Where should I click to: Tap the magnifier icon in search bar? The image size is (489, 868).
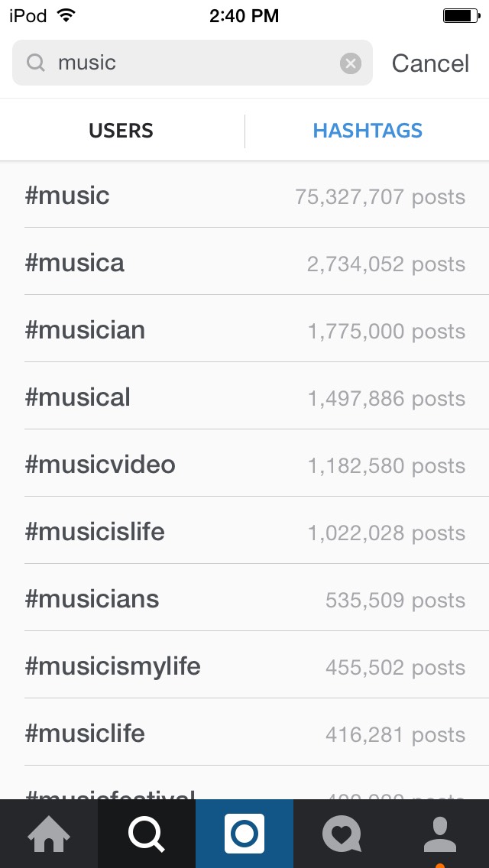click(36, 63)
